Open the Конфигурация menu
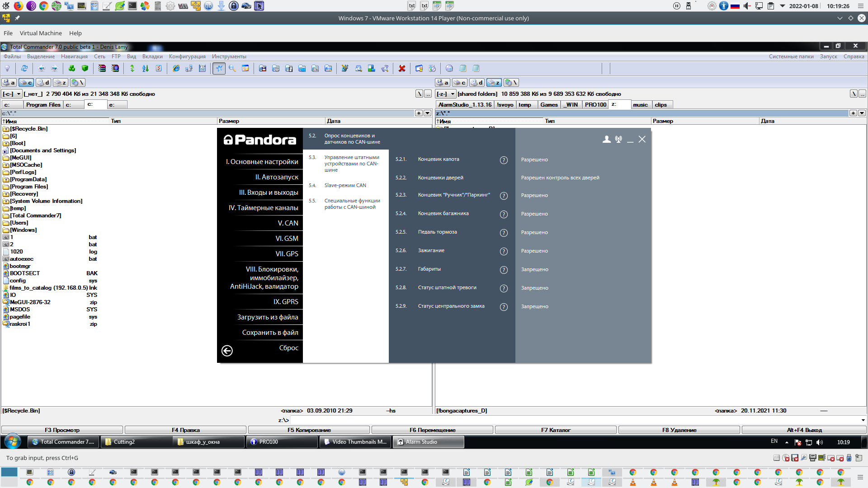The height and width of the screenshot is (488, 868). [187, 56]
